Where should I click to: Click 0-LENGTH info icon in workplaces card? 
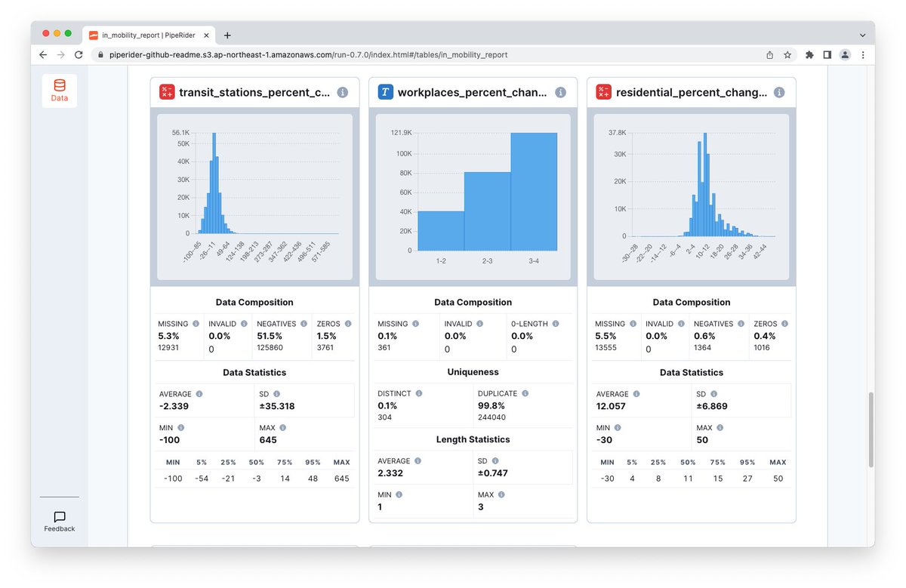(555, 324)
